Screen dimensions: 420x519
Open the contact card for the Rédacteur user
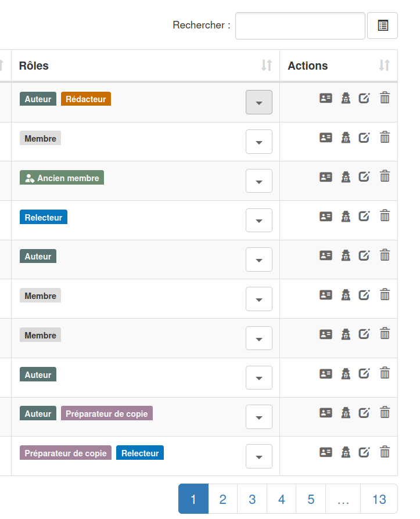point(326,98)
